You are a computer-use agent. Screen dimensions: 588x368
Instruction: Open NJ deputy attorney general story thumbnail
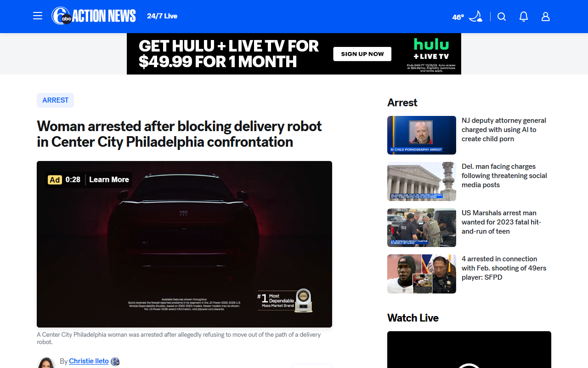(422, 135)
